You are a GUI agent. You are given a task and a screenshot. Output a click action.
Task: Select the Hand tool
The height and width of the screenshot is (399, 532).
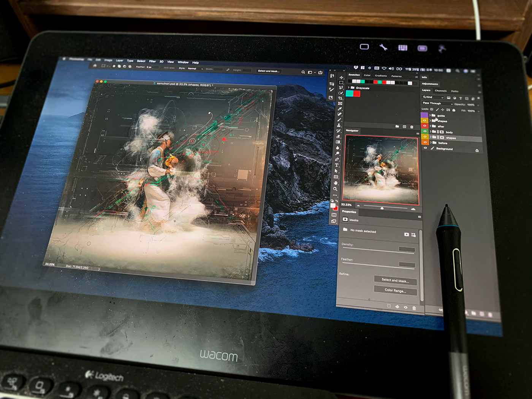336,183
